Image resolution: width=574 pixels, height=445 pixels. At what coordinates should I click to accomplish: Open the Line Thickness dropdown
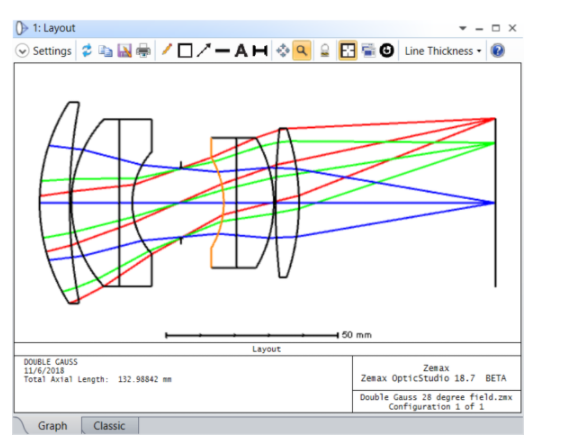(x=443, y=51)
